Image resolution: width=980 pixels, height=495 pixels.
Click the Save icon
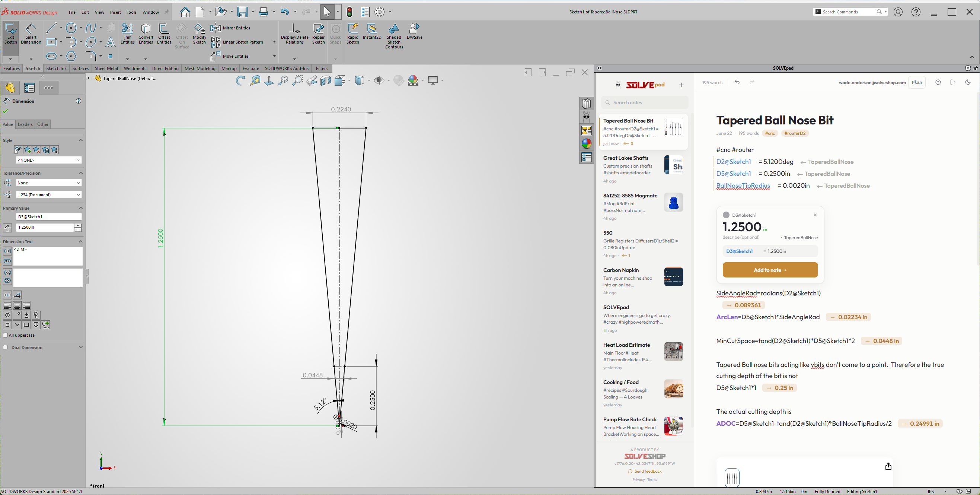(242, 12)
